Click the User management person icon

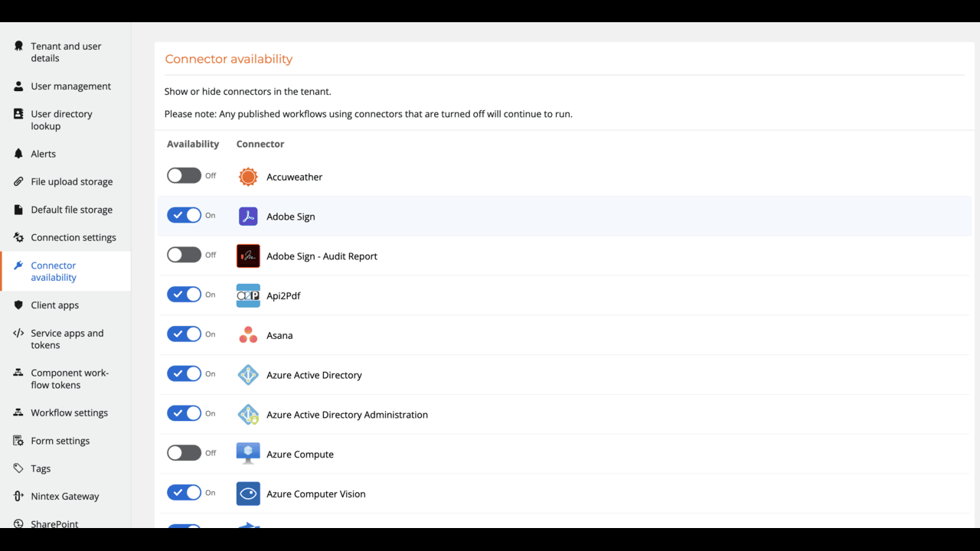pyautogui.click(x=18, y=86)
